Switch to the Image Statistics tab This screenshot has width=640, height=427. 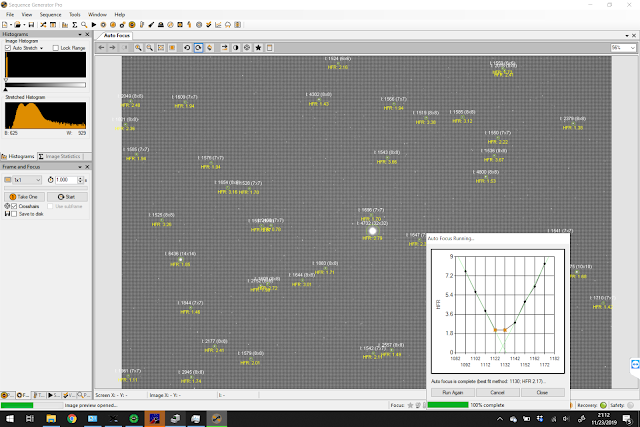click(x=60, y=156)
